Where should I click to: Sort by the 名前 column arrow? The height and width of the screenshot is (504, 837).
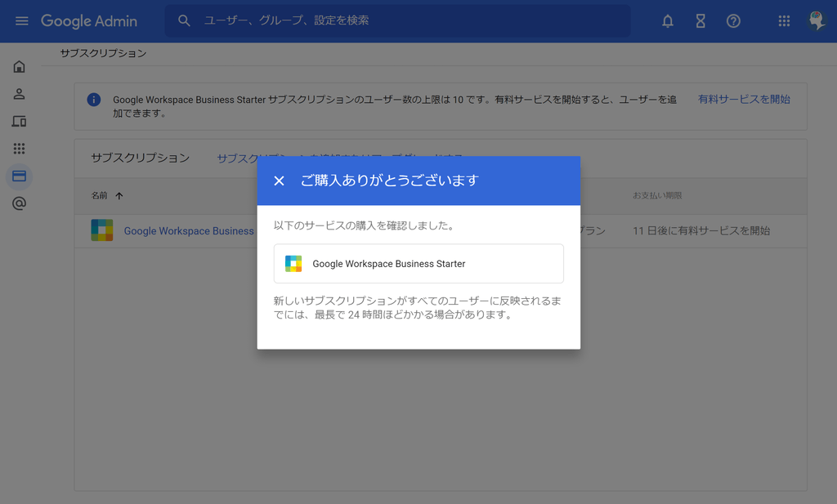click(x=119, y=196)
